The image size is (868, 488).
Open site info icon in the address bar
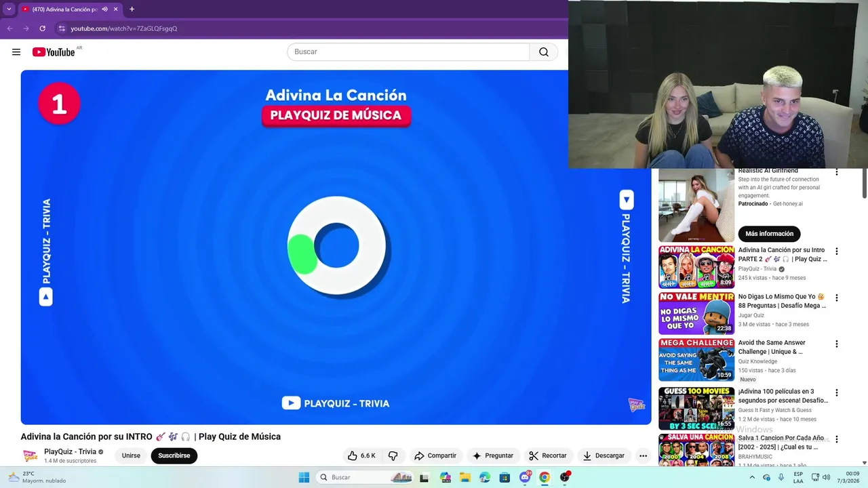click(x=62, y=28)
